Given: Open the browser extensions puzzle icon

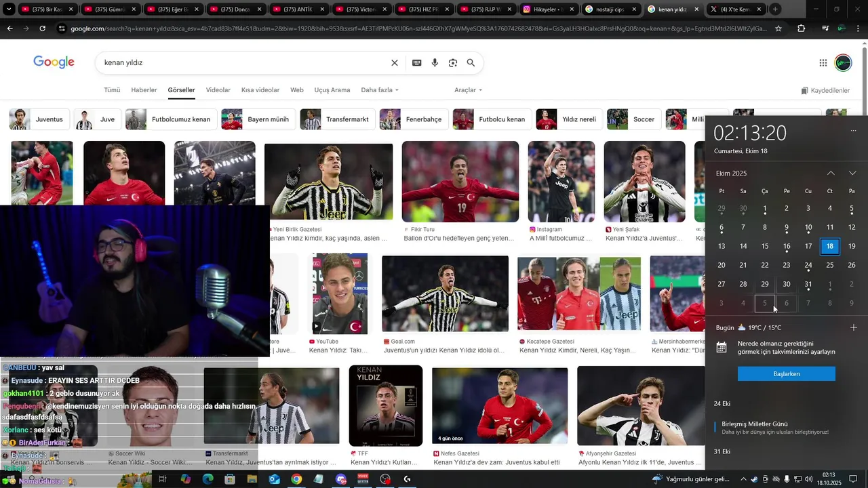Looking at the screenshot, I should click(802, 28).
